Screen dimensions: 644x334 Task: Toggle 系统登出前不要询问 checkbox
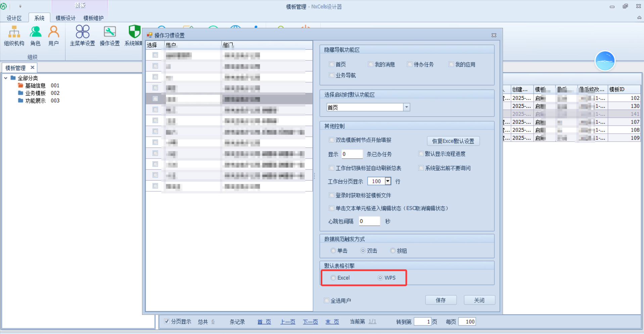(x=421, y=168)
